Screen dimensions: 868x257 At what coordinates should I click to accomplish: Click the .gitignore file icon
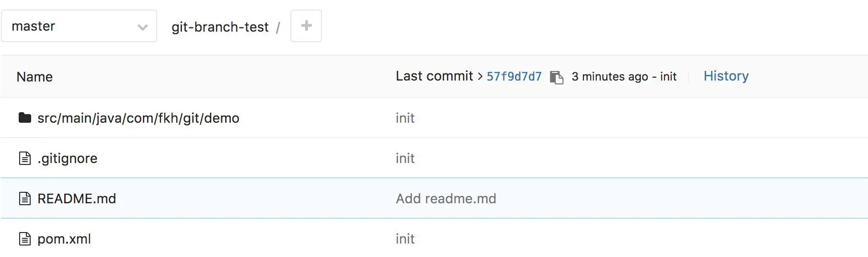25,158
